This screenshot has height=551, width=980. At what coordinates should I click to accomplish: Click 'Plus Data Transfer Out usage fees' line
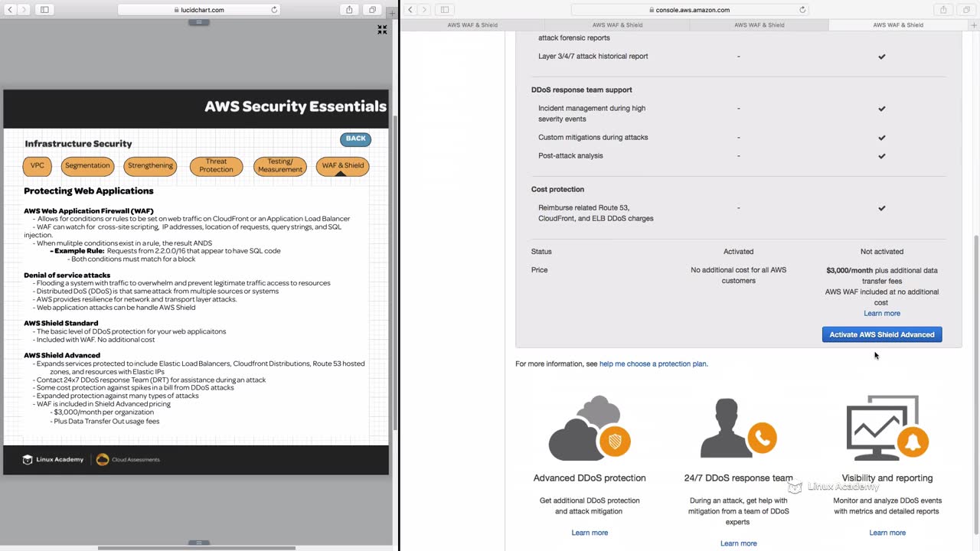[x=106, y=421]
